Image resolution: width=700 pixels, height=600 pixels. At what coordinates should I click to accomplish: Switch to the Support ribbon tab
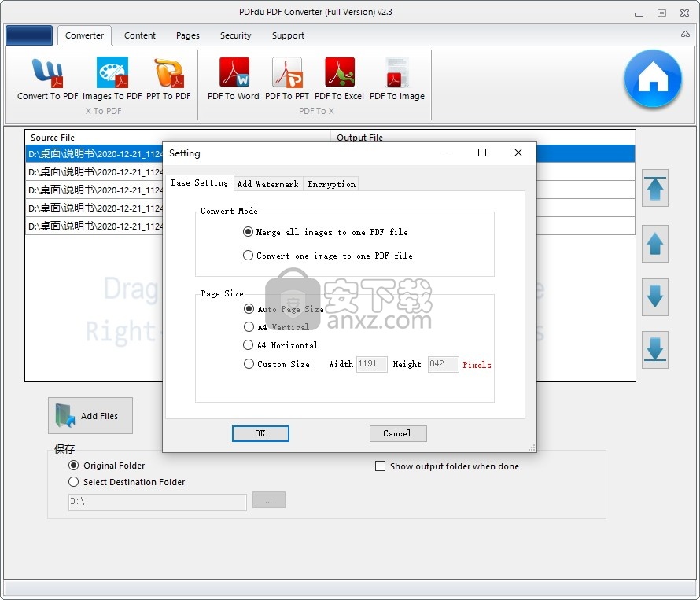(x=288, y=35)
